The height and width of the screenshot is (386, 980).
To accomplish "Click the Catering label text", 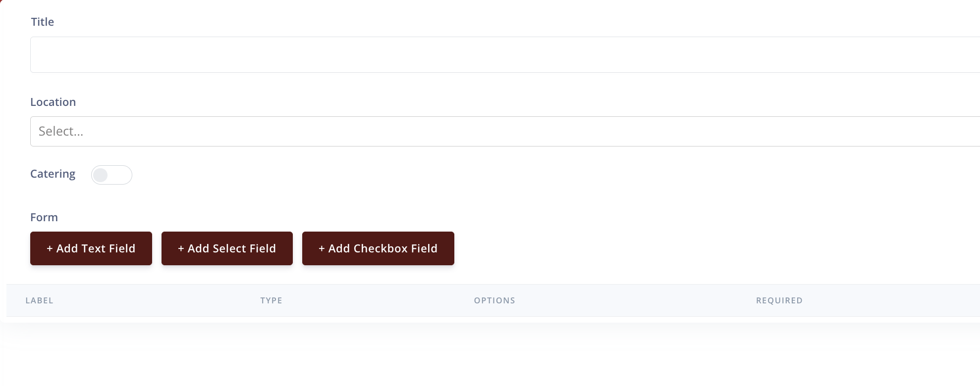I will (53, 174).
